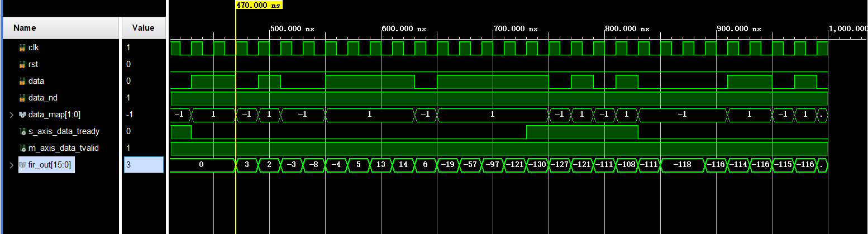This screenshot has height=234, width=868.
Task: Click the -130 segment in fir_out waveform
Action: (x=537, y=165)
